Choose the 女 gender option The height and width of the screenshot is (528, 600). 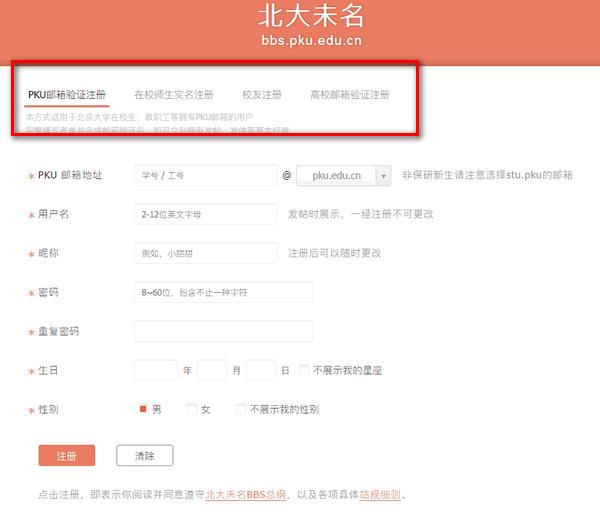(x=192, y=409)
